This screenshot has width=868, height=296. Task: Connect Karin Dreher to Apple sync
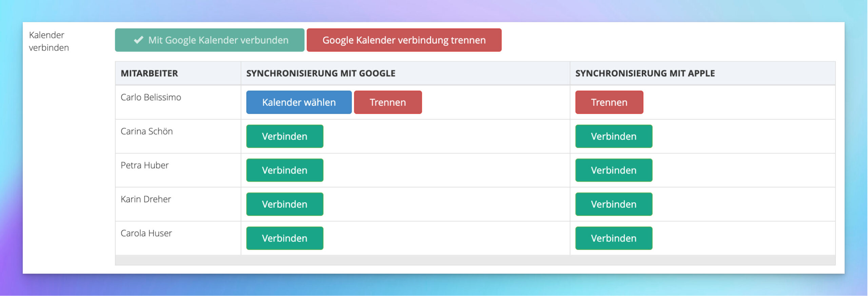pos(613,204)
